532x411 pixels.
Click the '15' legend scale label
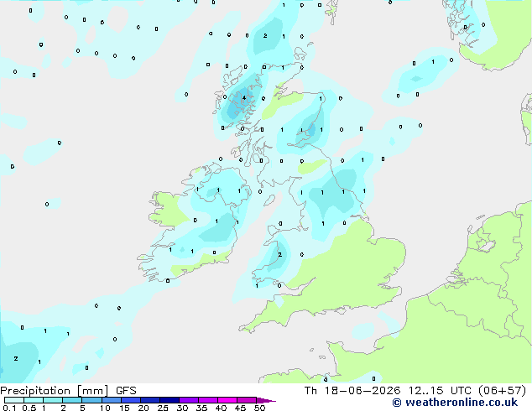click(124, 408)
